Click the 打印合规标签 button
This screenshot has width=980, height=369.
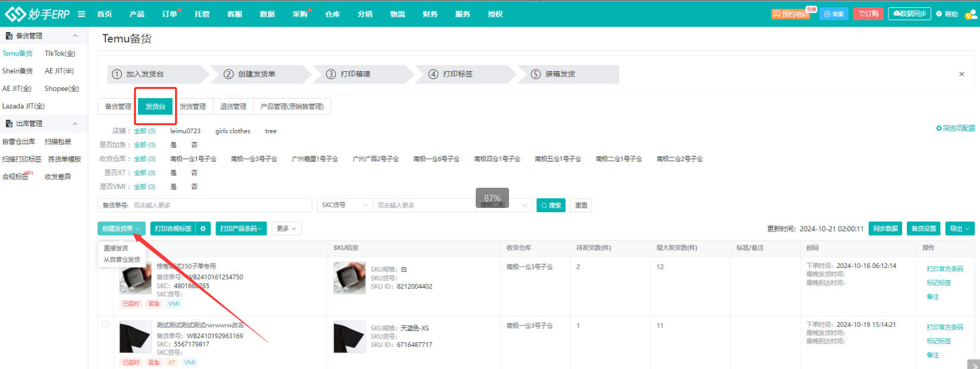click(173, 229)
